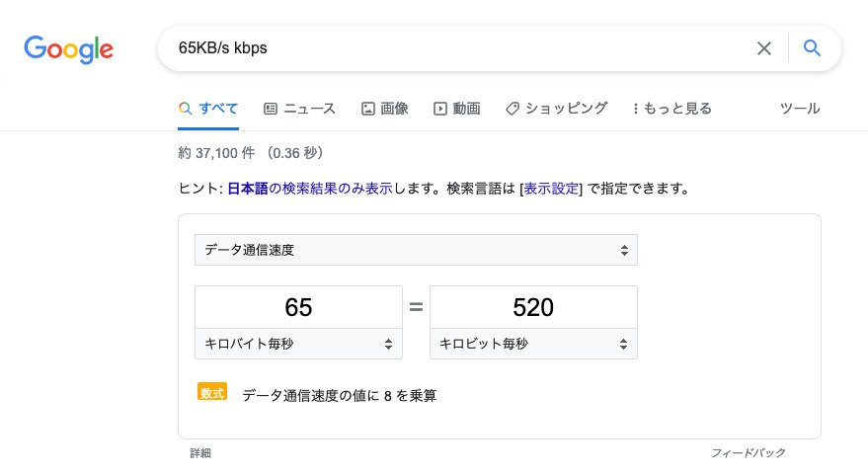Click the images tab picture icon
This screenshot has height=474, width=868.
(367, 109)
